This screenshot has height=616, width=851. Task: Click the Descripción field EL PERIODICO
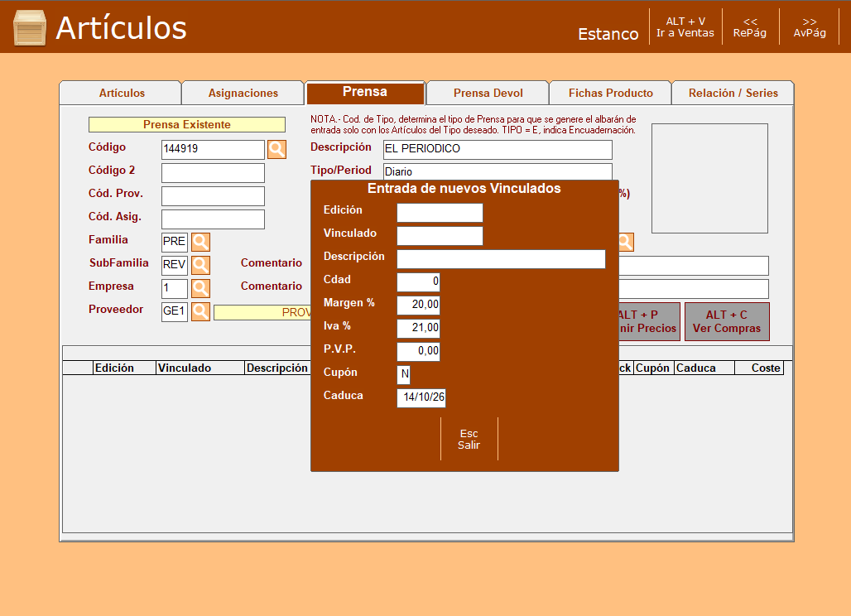tap(498, 150)
